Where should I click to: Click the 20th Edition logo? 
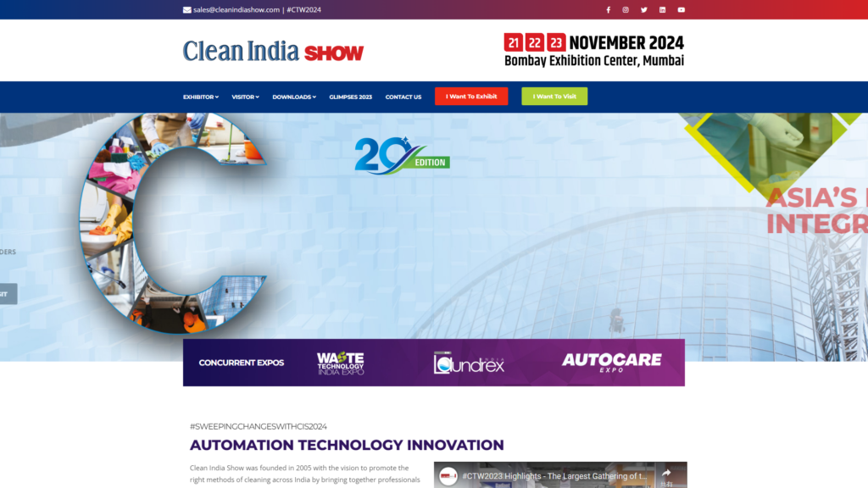(x=402, y=156)
